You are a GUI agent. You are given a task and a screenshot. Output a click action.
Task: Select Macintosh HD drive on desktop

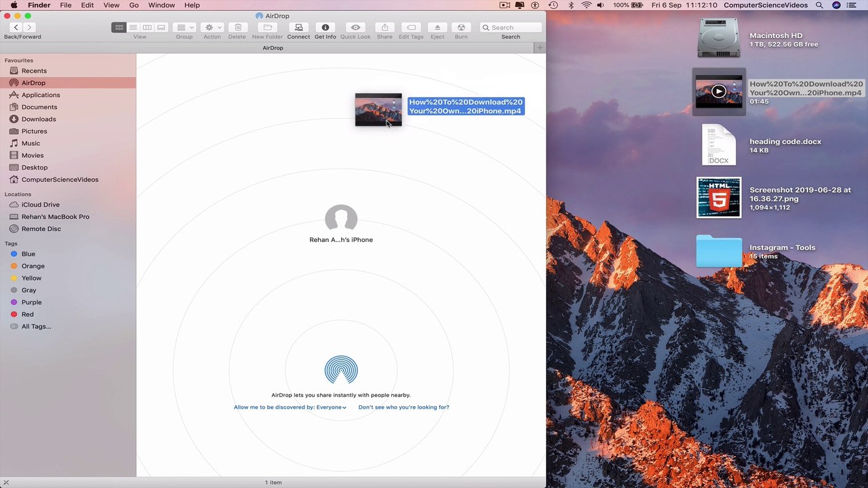click(x=719, y=39)
